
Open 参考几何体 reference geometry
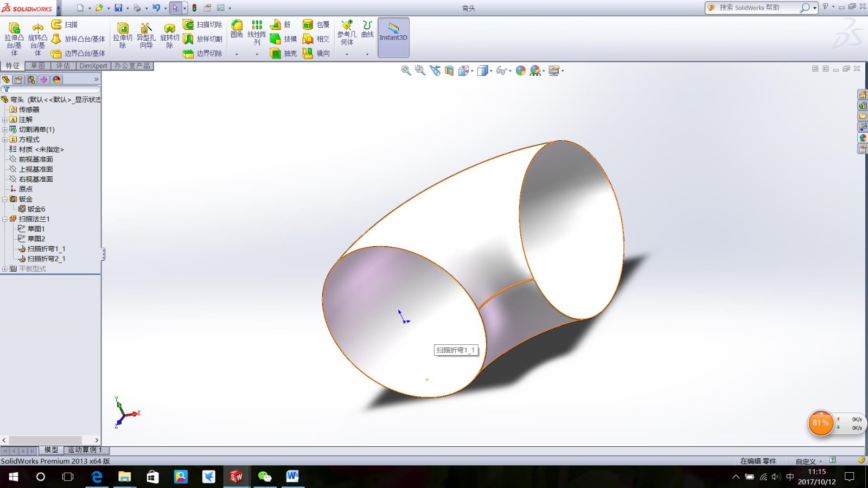coord(347,33)
